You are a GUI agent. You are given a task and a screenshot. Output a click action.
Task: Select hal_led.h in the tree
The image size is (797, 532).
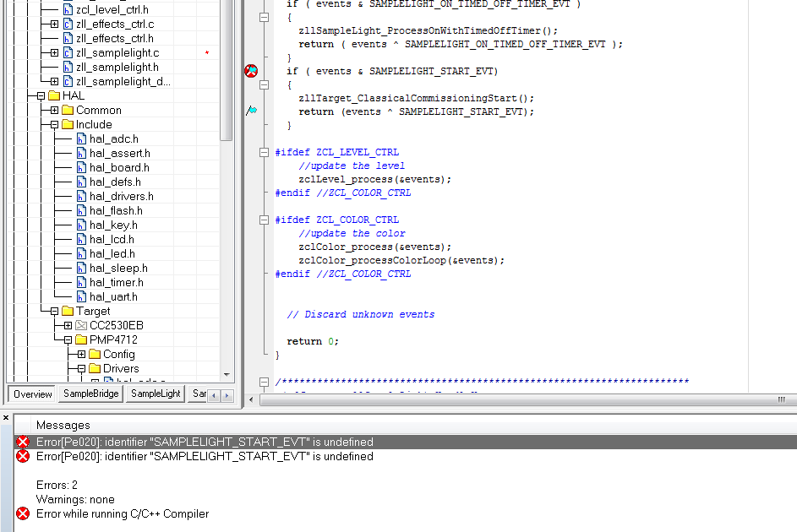[112, 254]
